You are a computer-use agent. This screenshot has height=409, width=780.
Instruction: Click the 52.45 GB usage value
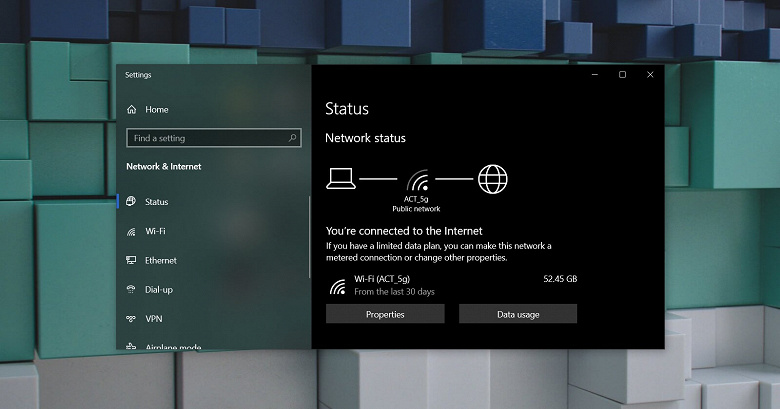click(560, 279)
